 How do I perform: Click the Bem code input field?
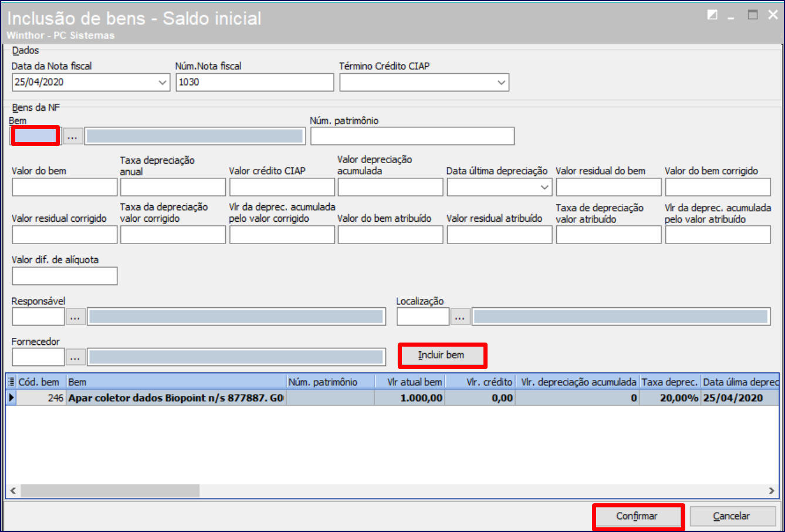[x=36, y=136]
